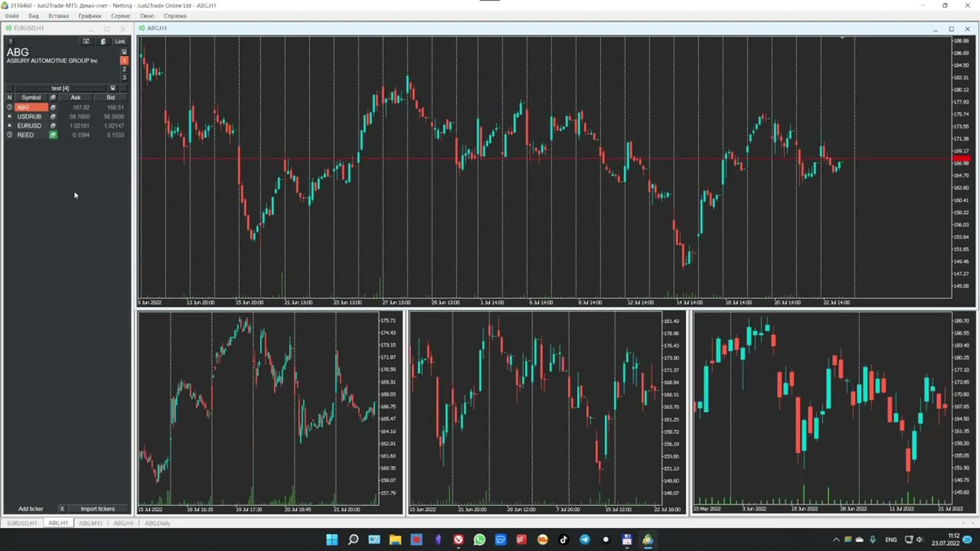
Task: Switch to the ABG,Daily chart tab
Action: [x=157, y=523]
